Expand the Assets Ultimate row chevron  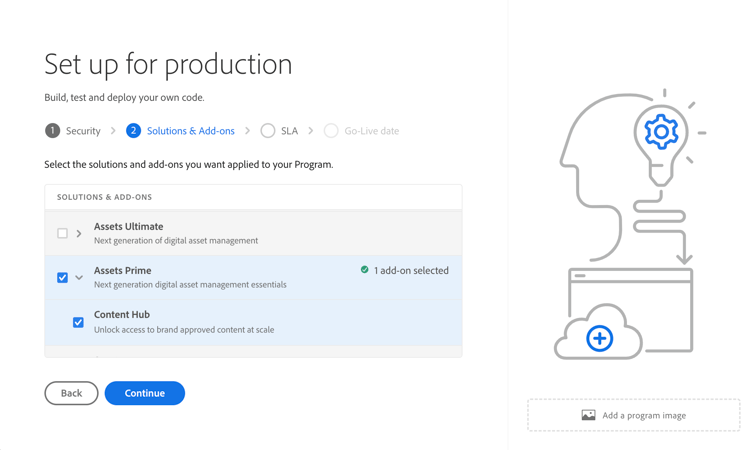click(79, 233)
